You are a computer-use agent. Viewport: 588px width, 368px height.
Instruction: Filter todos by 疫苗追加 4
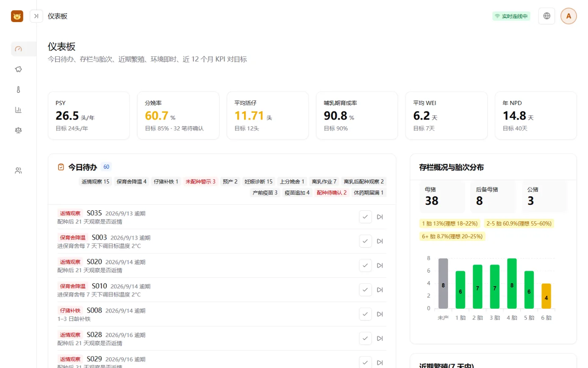click(x=297, y=192)
